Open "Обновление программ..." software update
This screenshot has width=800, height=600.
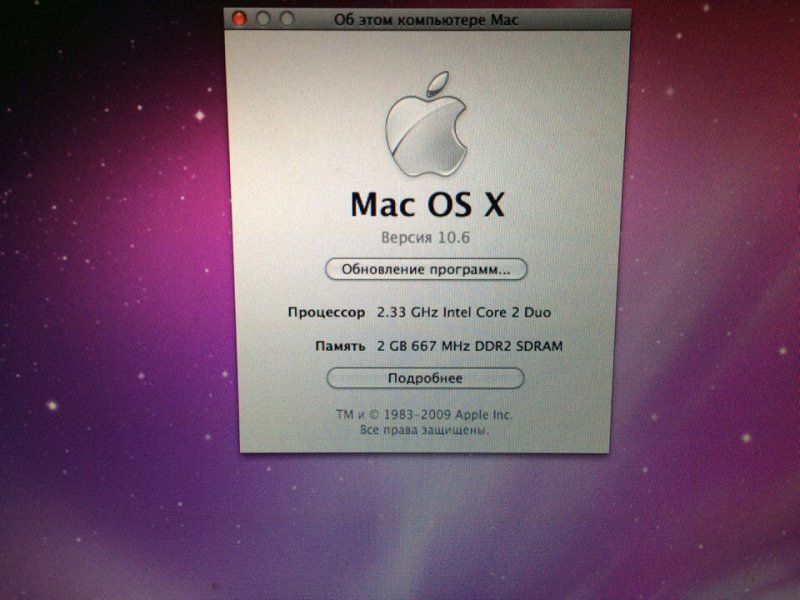pos(426,269)
